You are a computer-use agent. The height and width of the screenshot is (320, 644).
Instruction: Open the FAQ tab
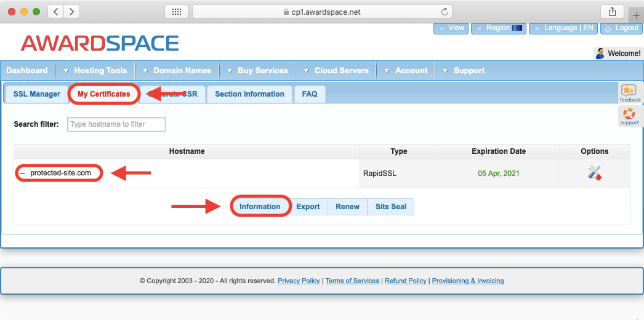[x=310, y=94]
